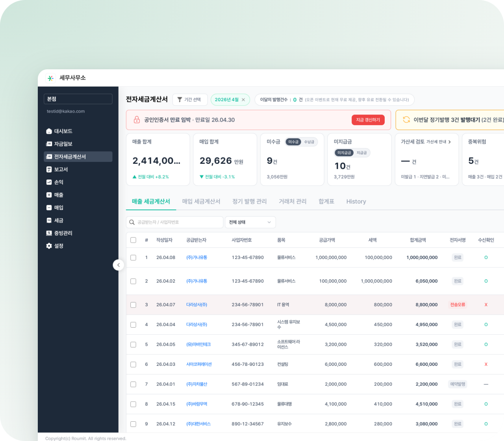Open the 대시보드 sidebar item

tap(78, 131)
